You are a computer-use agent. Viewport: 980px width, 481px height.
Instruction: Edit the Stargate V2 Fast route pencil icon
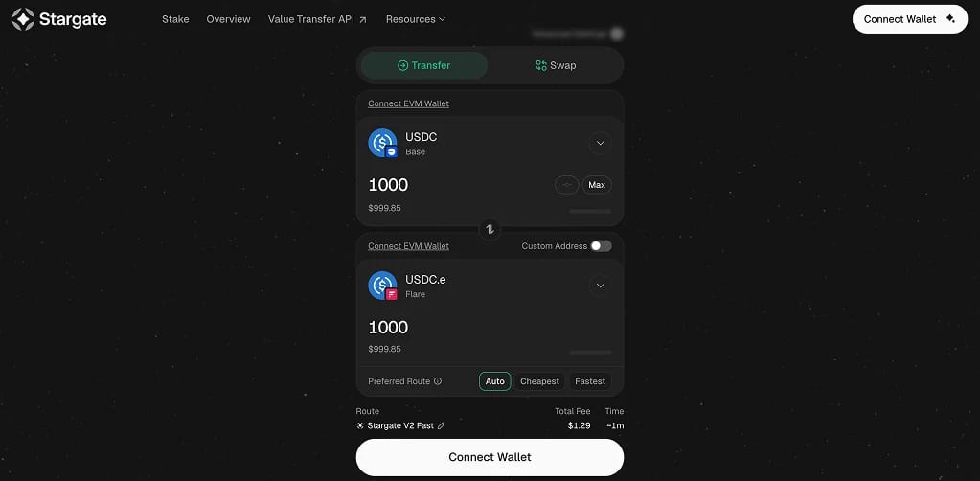[442, 426]
